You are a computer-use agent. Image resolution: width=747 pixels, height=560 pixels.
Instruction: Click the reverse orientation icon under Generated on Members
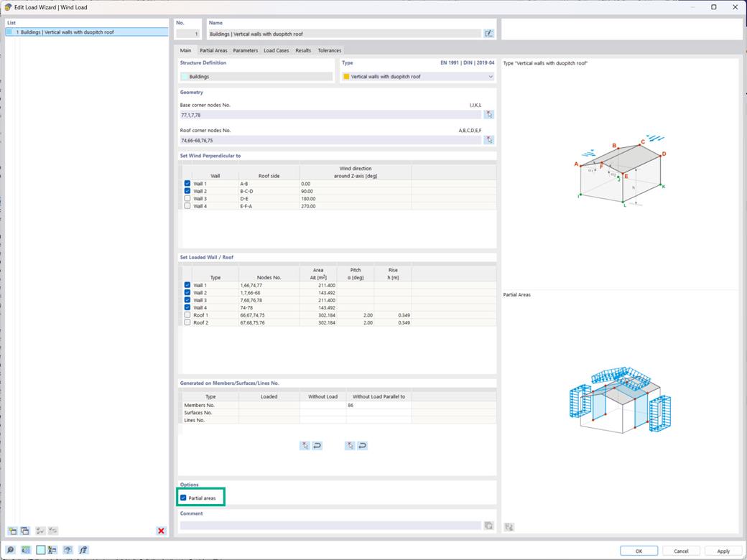coord(316,445)
